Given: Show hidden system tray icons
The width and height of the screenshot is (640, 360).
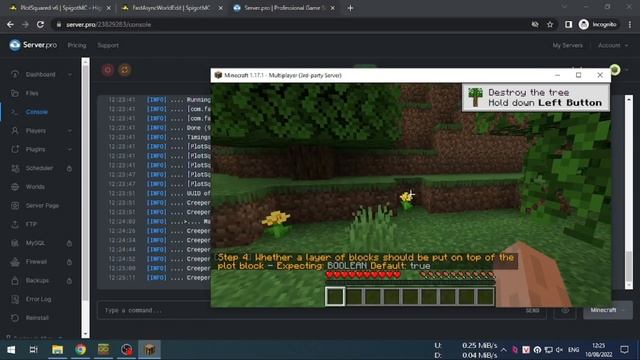Looking at the screenshot, I should [504, 350].
